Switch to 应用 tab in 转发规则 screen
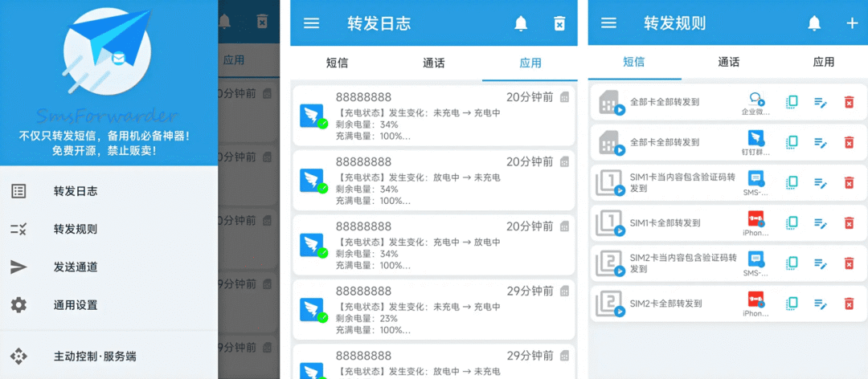The width and height of the screenshot is (868, 379). tap(823, 62)
